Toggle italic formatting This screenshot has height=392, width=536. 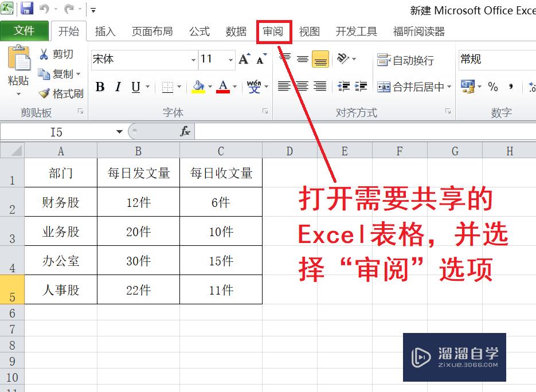tap(117, 87)
